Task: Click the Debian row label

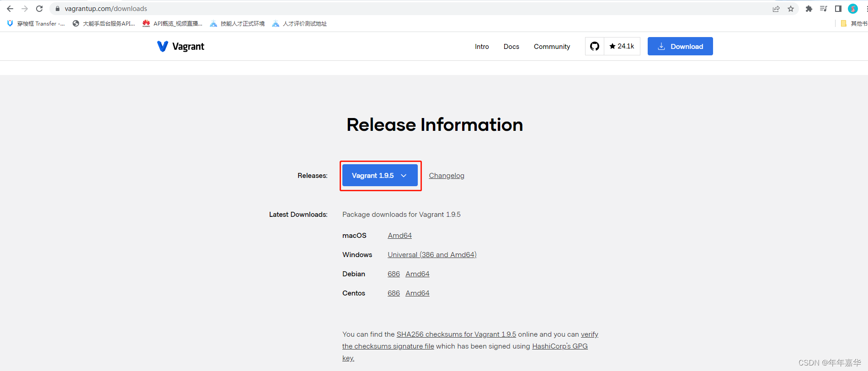Action: click(353, 274)
